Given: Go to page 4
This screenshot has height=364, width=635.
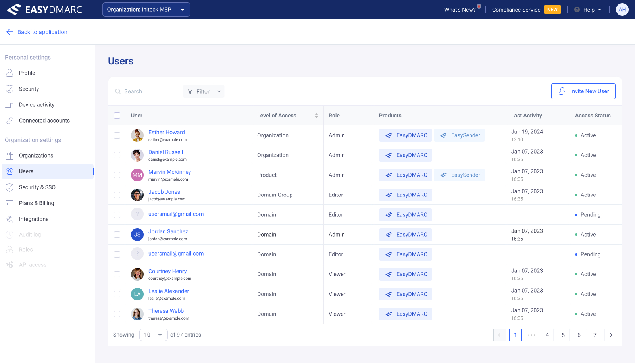Looking at the screenshot, I should pos(547,335).
